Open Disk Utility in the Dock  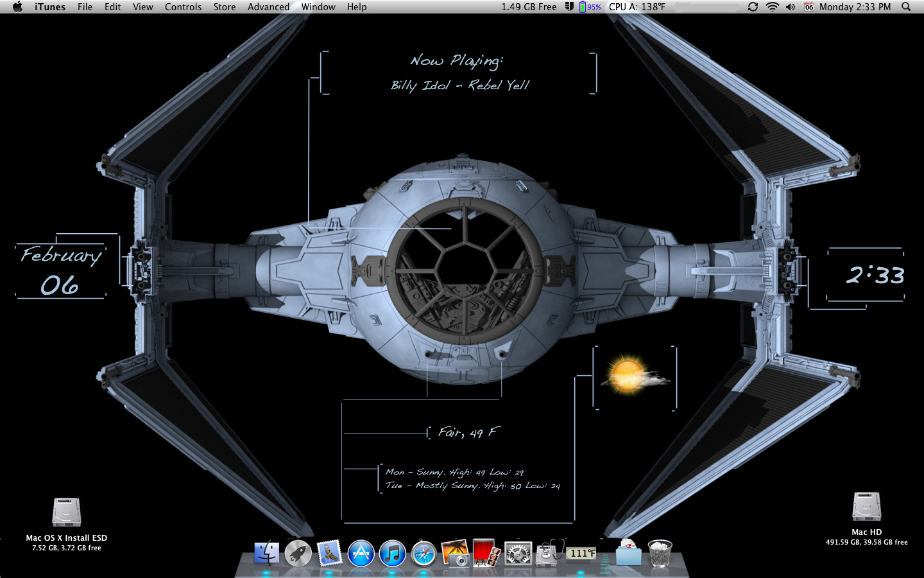pyautogui.click(x=549, y=553)
